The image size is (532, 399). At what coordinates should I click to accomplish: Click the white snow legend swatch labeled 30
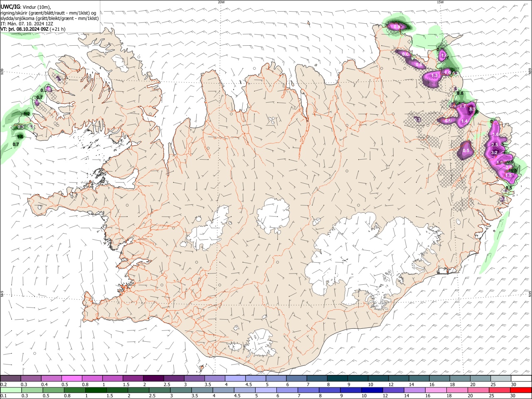(522, 378)
